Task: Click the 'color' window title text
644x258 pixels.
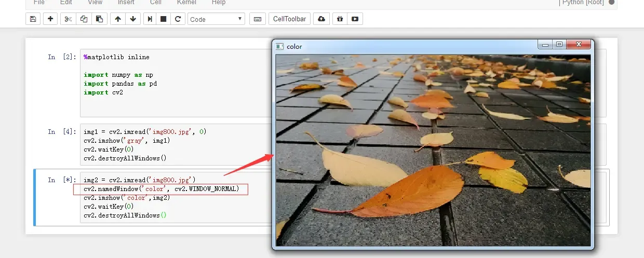Action: tap(294, 47)
